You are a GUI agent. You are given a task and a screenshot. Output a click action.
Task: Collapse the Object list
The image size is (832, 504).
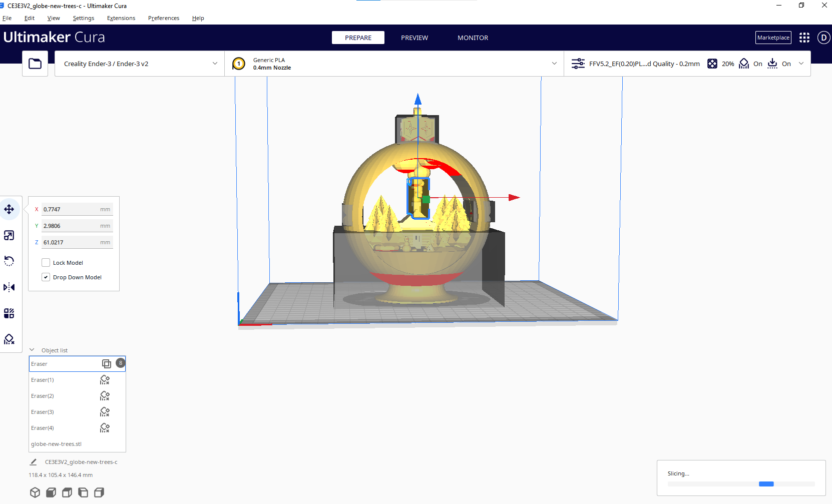(x=32, y=350)
